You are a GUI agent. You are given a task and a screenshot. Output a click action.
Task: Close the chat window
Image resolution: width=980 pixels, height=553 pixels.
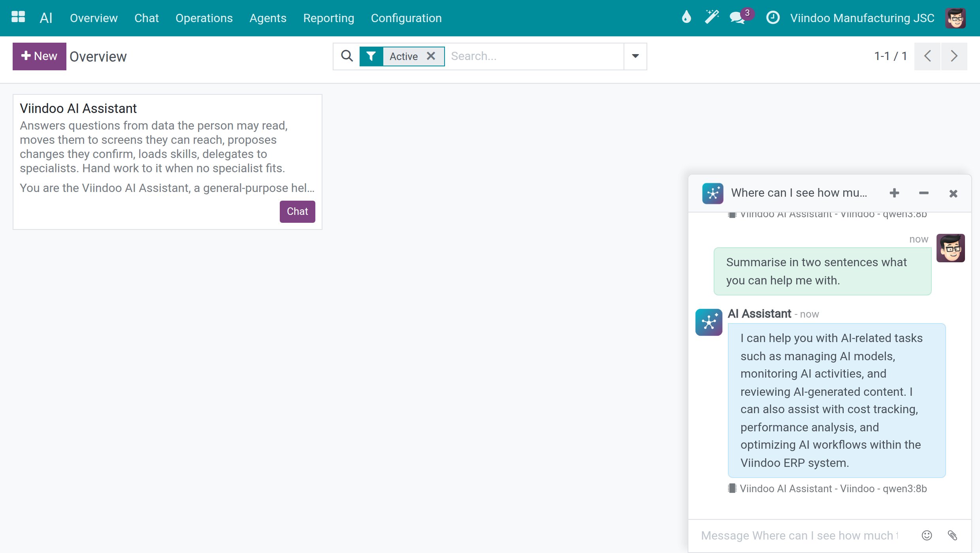tap(953, 194)
